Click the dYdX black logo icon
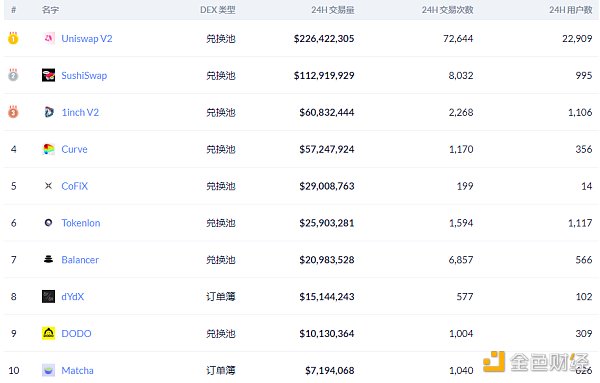Screen dimensions: 600x383 point(49,297)
